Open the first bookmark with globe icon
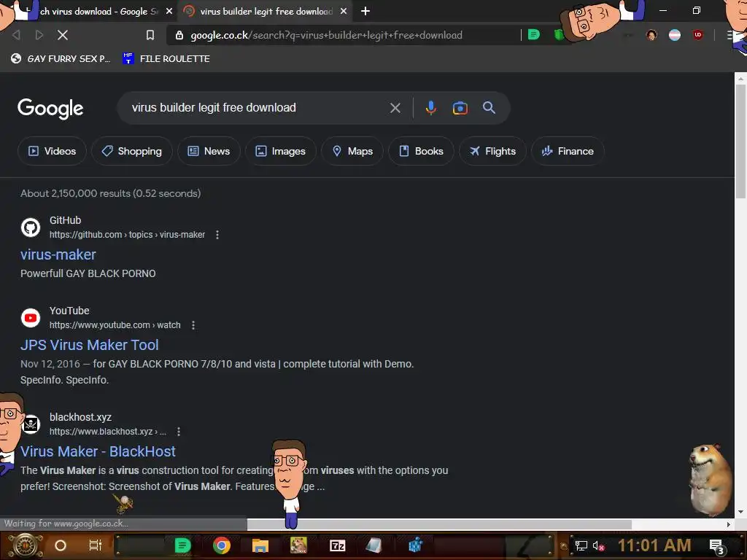The width and height of the screenshot is (747, 560). [61, 58]
